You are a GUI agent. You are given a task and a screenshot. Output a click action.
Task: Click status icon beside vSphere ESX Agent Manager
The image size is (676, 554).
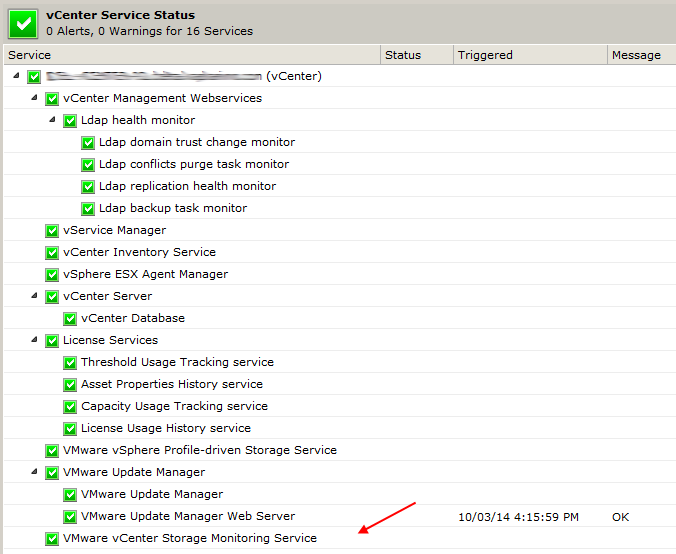52,275
